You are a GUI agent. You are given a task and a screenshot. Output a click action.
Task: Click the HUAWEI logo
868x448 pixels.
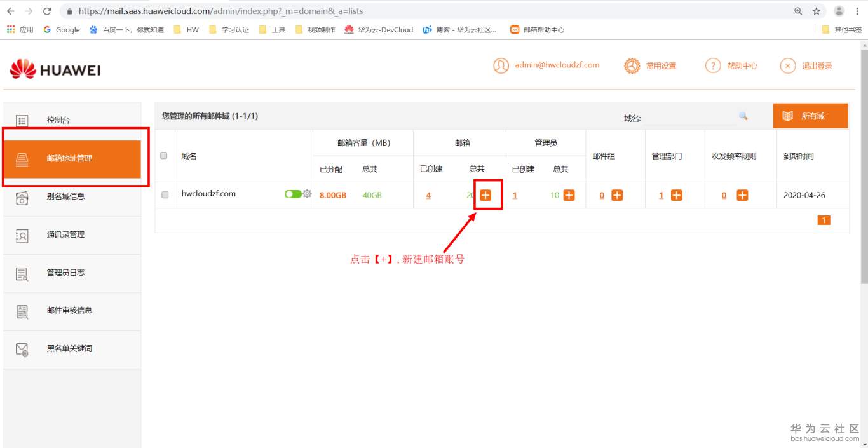click(55, 69)
